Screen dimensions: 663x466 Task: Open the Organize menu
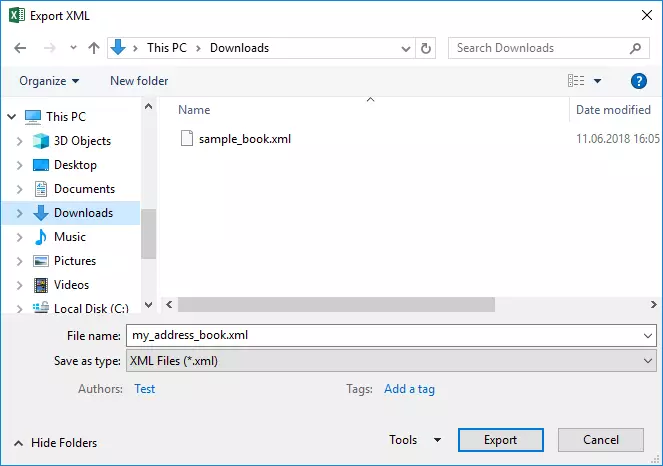(x=48, y=81)
